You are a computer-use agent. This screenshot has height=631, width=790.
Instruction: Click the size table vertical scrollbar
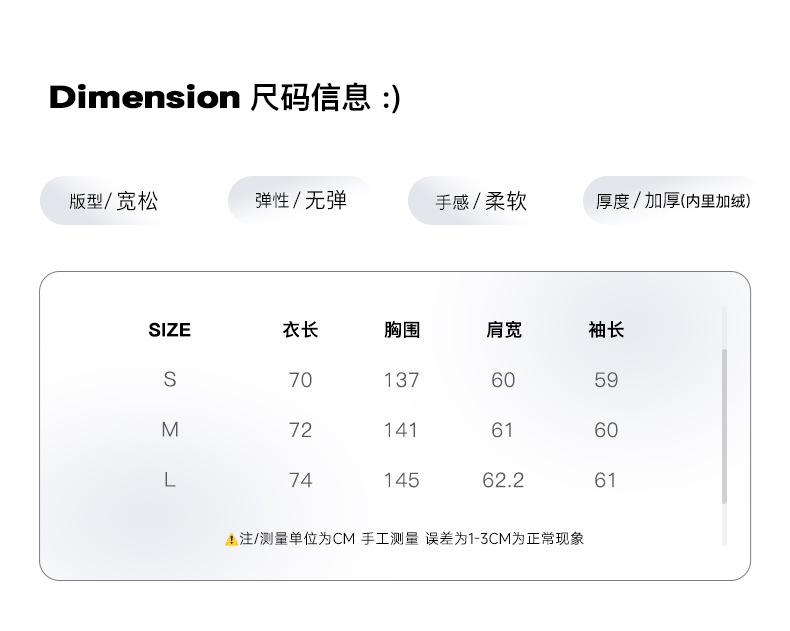[x=724, y=425]
